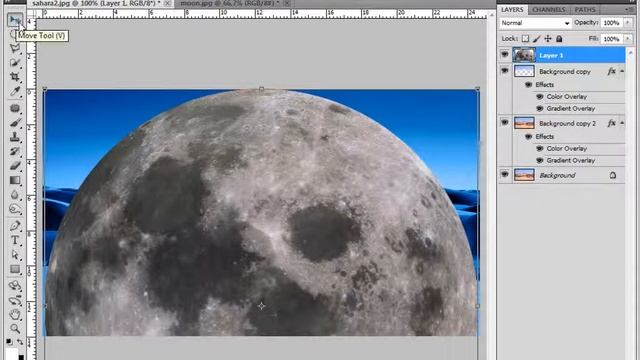The width and height of the screenshot is (640, 360).
Task: Select the Brush tool
Action: (x=15, y=122)
